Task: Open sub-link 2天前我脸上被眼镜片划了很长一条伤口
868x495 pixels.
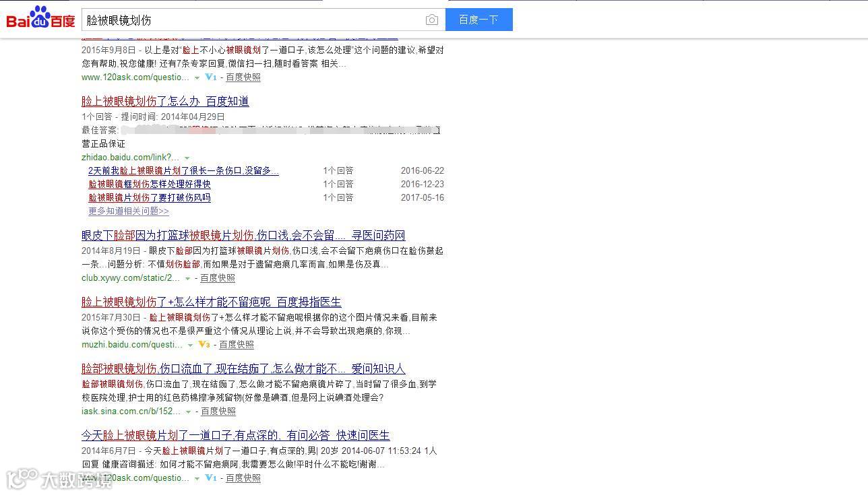Action: 183,170
